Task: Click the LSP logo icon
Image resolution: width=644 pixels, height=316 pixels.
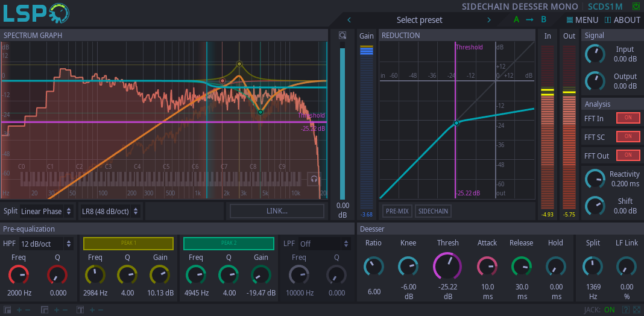Action: [x=36, y=13]
